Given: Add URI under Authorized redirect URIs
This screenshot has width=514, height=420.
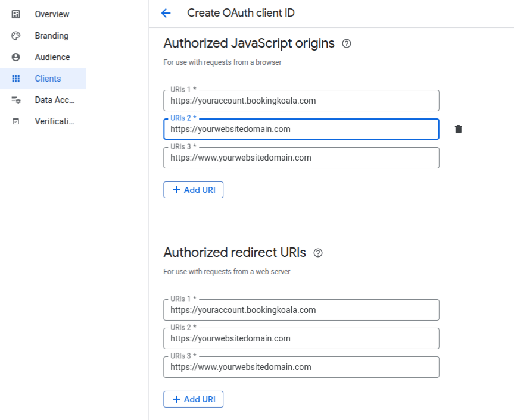Looking at the screenshot, I should 194,399.
